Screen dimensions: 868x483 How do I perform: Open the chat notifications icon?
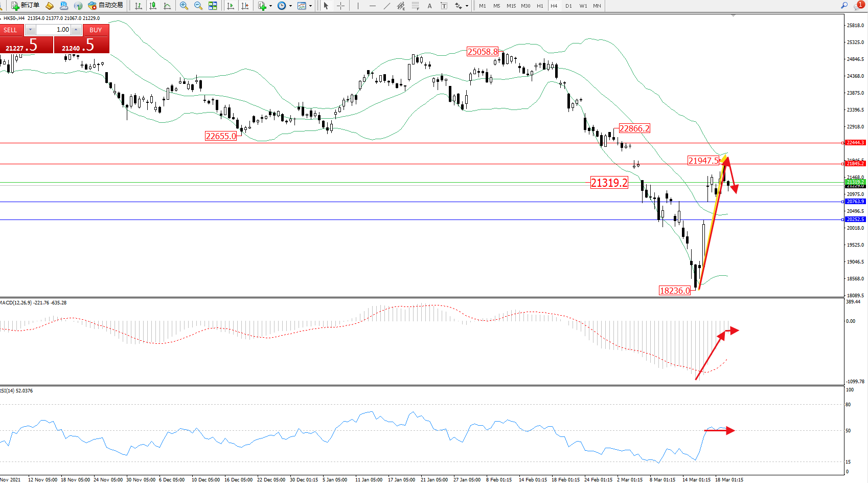tap(858, 6)
